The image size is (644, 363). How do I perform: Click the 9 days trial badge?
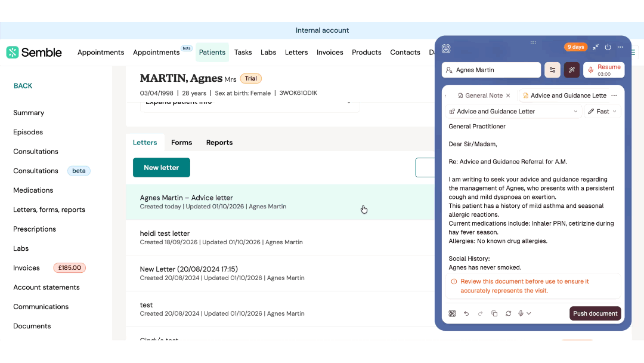point(576,47)
